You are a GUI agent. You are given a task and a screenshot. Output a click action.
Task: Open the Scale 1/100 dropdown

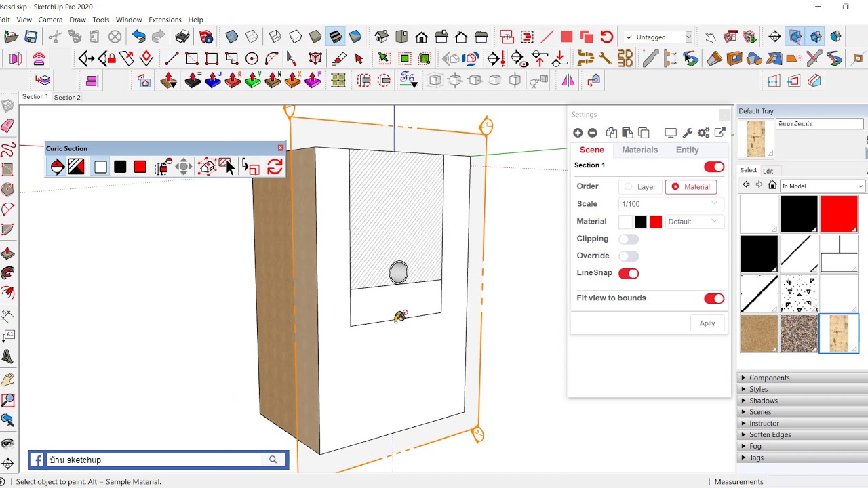[x=670, y=204]
